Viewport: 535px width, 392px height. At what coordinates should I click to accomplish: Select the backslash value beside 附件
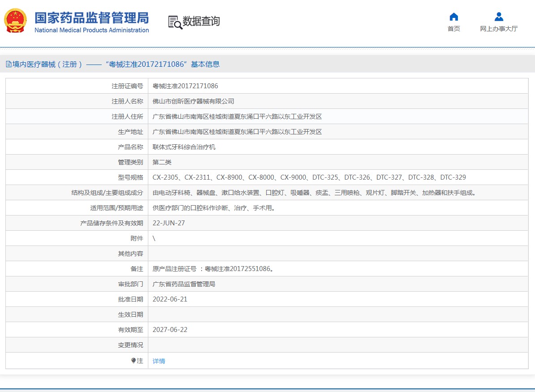pos(154,238)
